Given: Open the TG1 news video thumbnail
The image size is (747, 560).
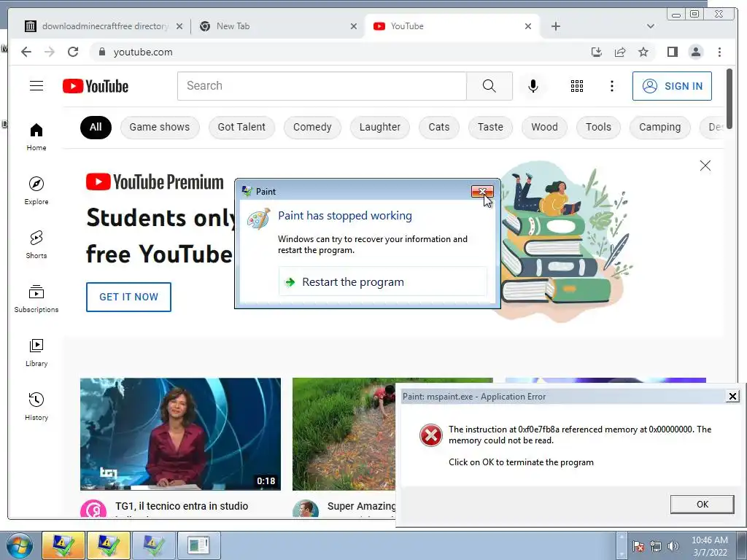Looking at the screenshot, I should pos(181,434).
